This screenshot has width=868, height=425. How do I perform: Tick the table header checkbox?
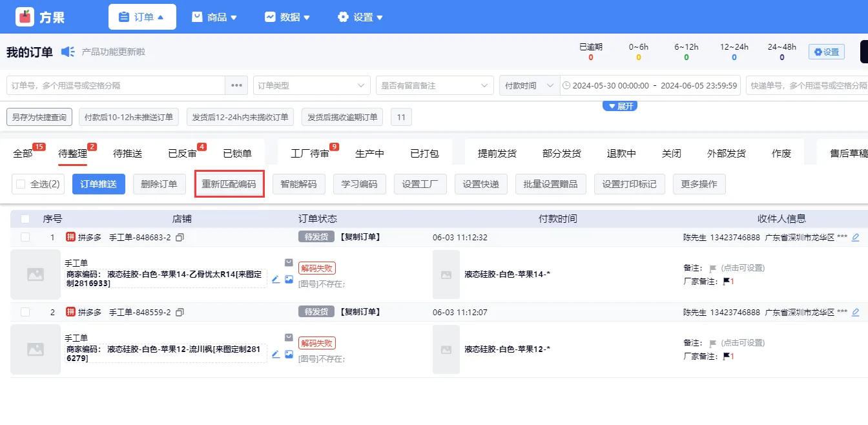point(25,219)
